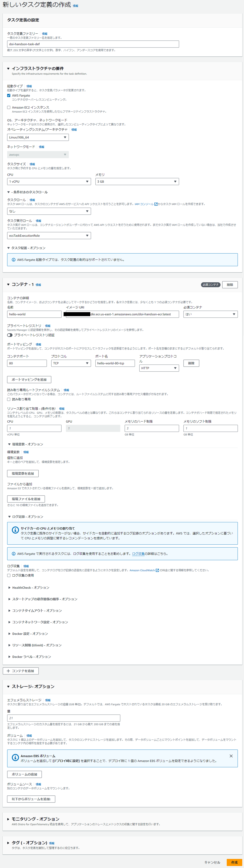Open the TCP protocol dropdown
The height and width of the screenshot is (868, 244).
point(71,363)
